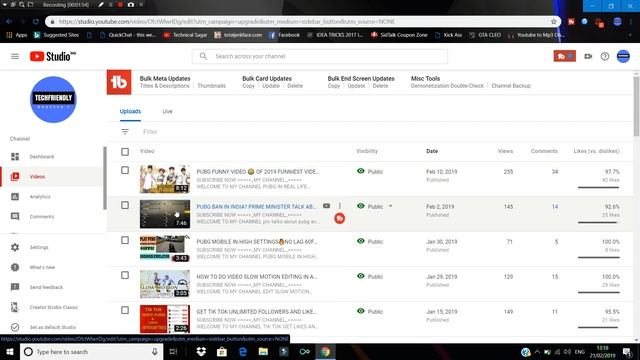
Task: Click the create video camera icon
Action: coord(588,56)
